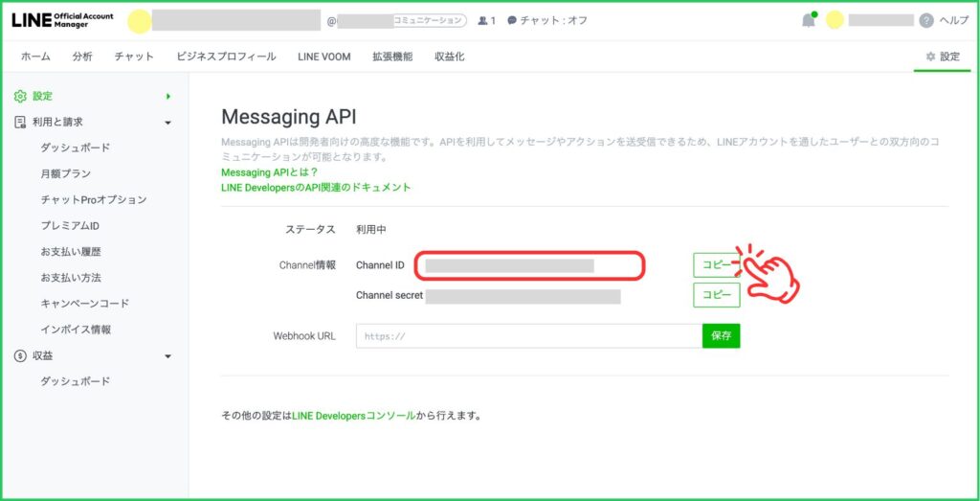Open キャンペーンコード in the sidebar
The height and width of the screenshot is (501, 980).
85,304
